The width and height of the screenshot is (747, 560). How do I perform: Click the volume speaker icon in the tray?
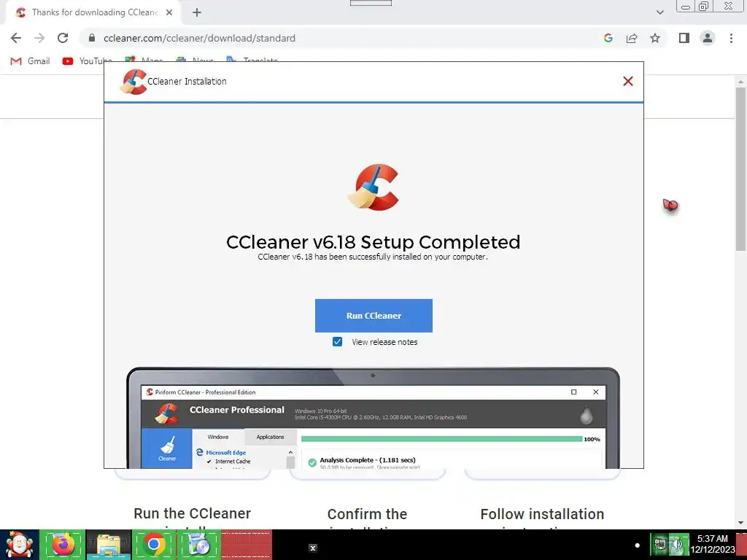point(678,545)
